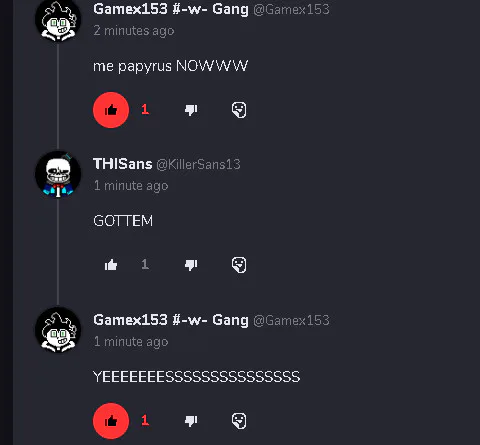Add sticker reaction to 'me papyrus NOWWW' comment
The image size is (480, 445).
[239, 110]
